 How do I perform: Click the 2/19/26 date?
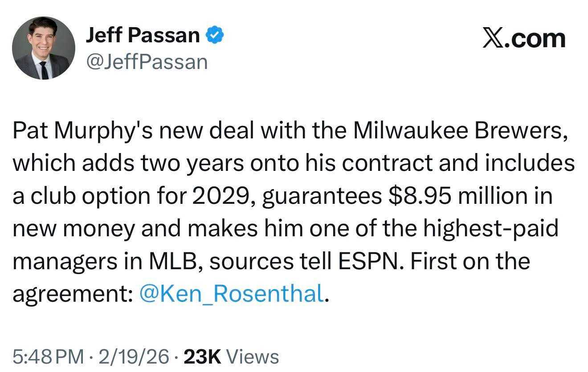(135, 357)
